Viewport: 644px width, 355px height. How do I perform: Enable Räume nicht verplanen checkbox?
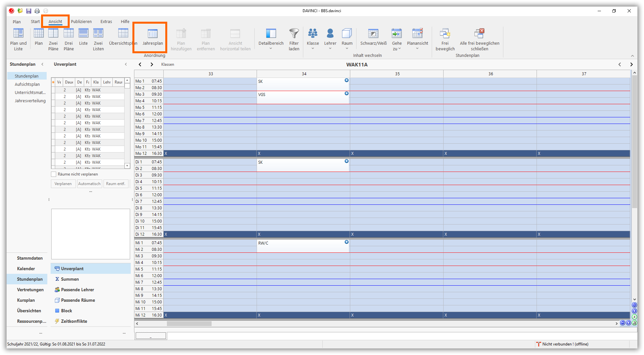pyautogui.click(x=54, y=174)
